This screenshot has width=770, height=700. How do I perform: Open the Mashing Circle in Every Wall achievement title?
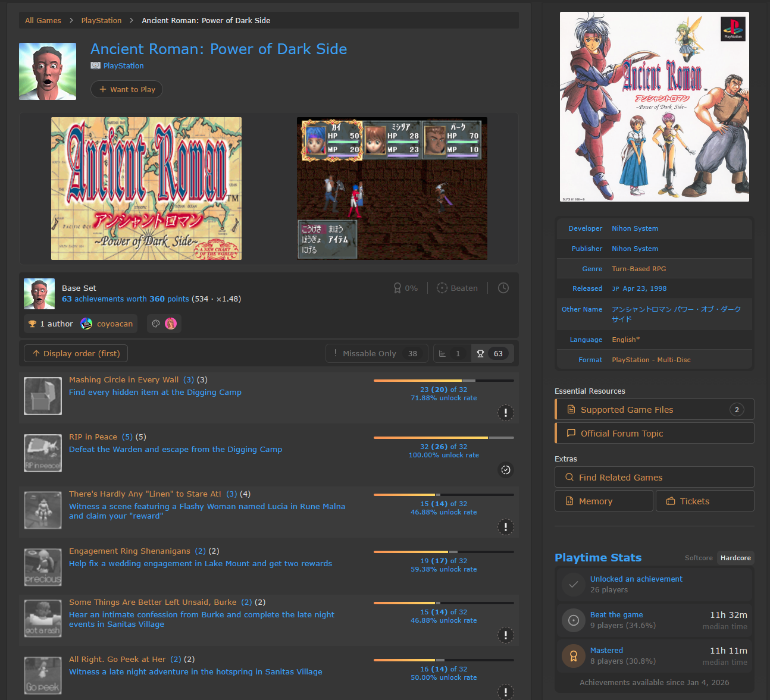(x=124, y=379)
